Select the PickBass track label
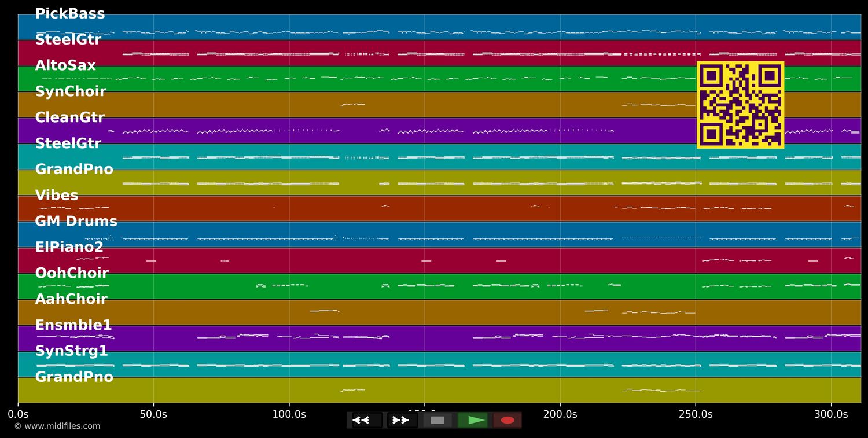Image resolution: width=868 pixels, height=438 pixels. coord(70,14)
